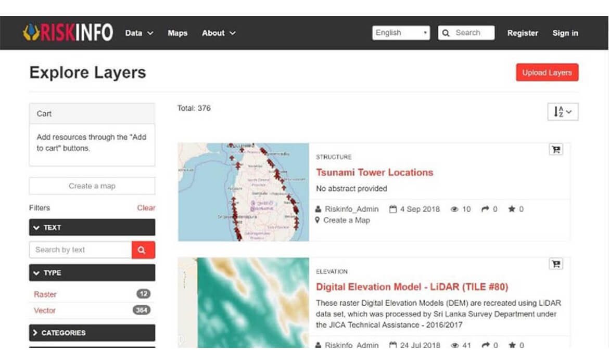Open the sort order dropdown
This screenshot has width=609, height=364.
pyautogui.click(x=563, y=112)
